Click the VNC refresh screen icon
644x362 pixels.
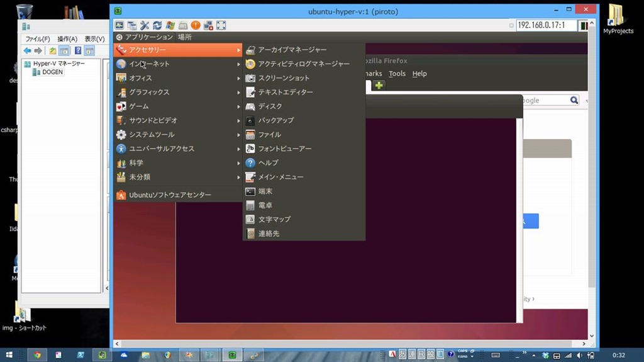157,25
